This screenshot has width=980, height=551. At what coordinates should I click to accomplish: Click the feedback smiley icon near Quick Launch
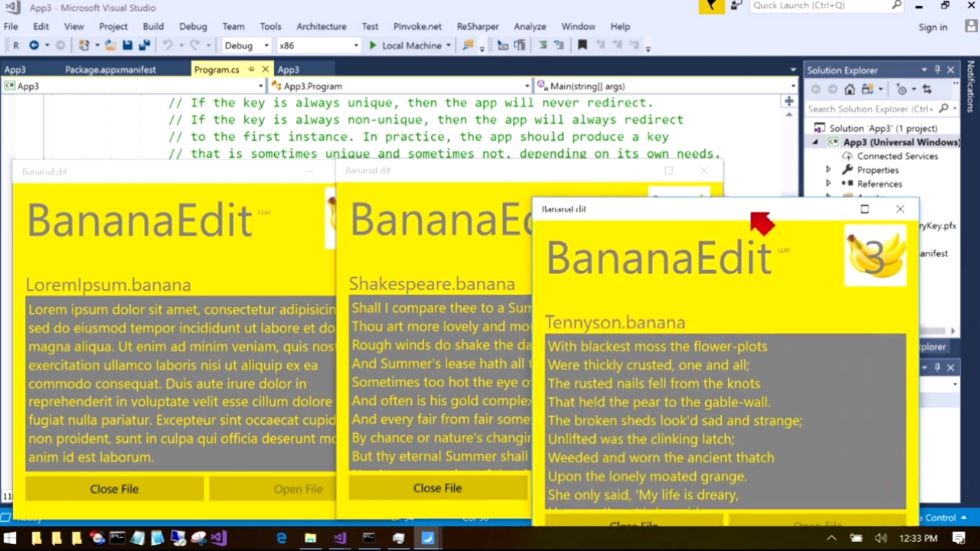pyautogui.click(x=736, y=6)
